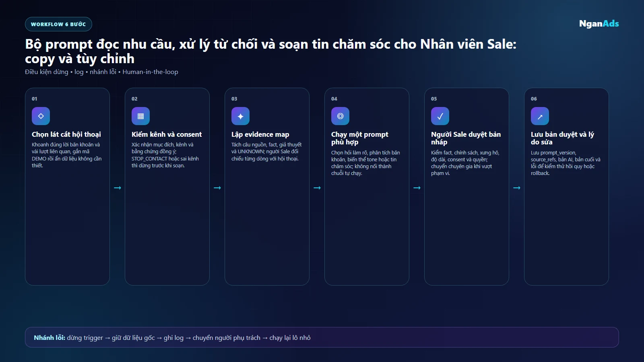
Task: Click the diamond icon in step 01 card
Action: [x=41, y=116]
